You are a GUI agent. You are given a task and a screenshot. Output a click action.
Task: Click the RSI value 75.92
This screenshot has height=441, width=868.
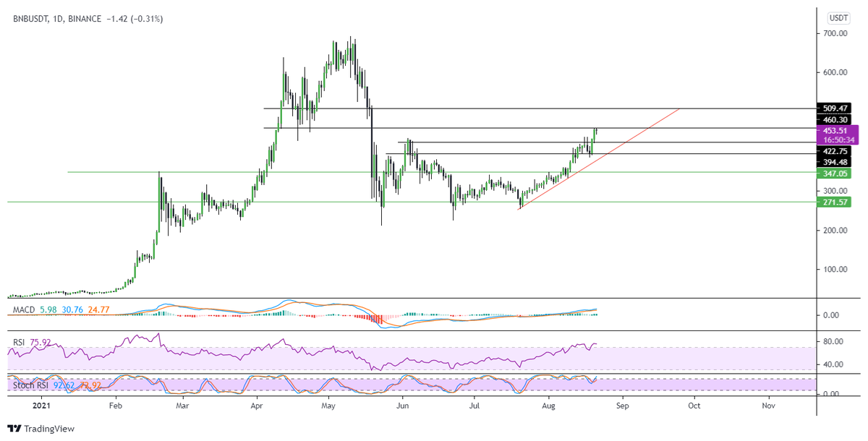tap(41, 343)
